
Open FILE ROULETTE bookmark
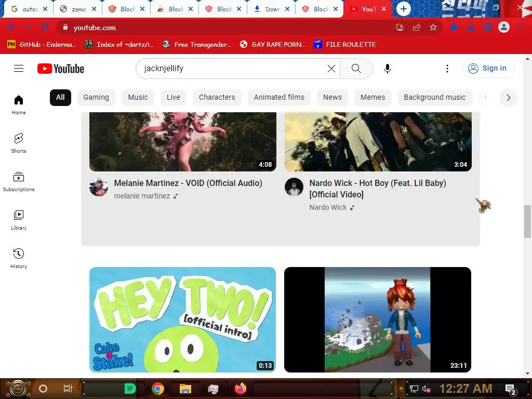[345, 45]
